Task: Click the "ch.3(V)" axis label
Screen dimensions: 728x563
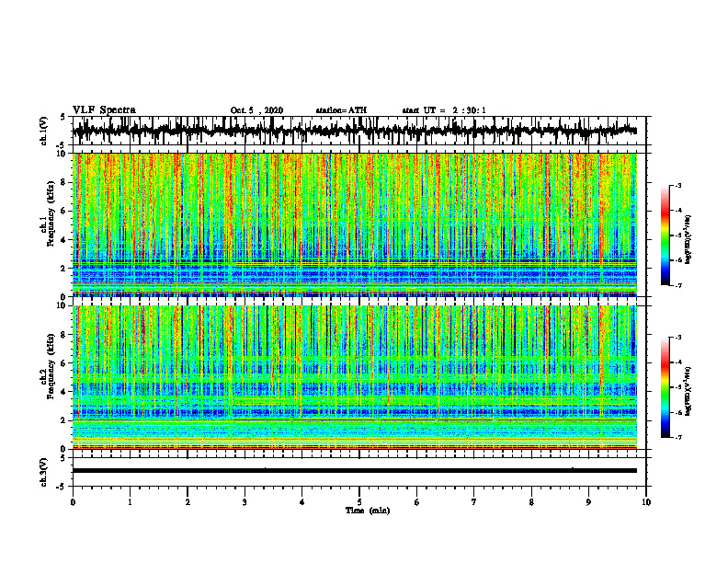Action: point(44,472)
